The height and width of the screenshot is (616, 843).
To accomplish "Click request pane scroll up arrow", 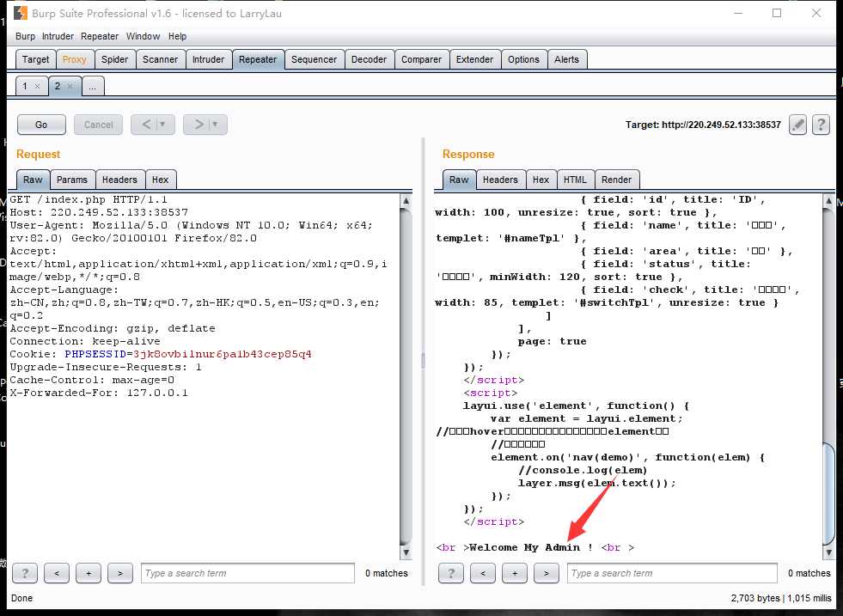I will coord(406,200).
